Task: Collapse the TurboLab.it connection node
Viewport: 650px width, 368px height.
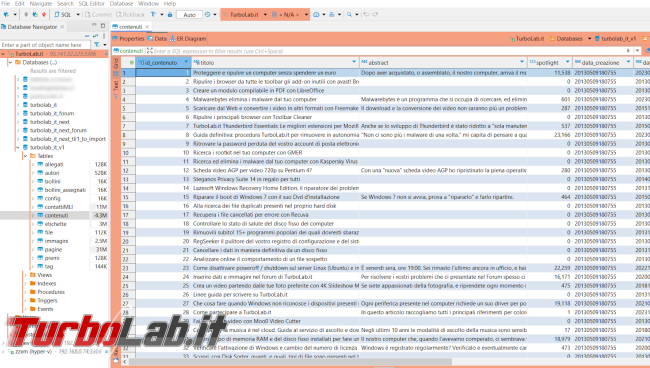Action: coord(3,54)
